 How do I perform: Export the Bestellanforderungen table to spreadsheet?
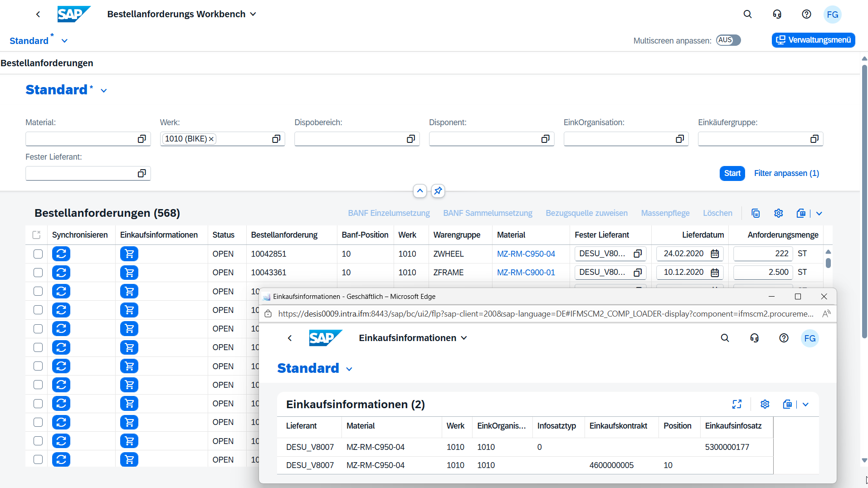[x=801, y=213]
